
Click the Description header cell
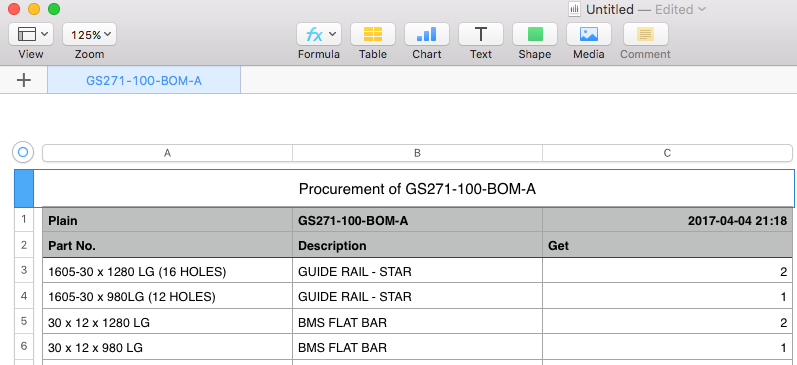(x=417, y=246)
